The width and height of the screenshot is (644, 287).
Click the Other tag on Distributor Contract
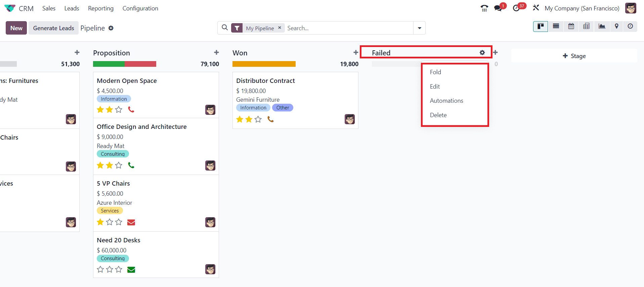click(x=283, y=108)
